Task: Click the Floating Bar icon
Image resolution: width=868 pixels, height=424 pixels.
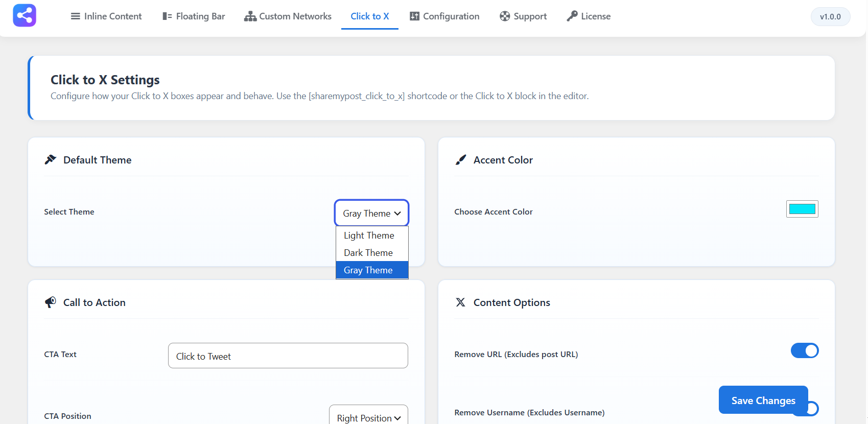Action: click(167, 16)
